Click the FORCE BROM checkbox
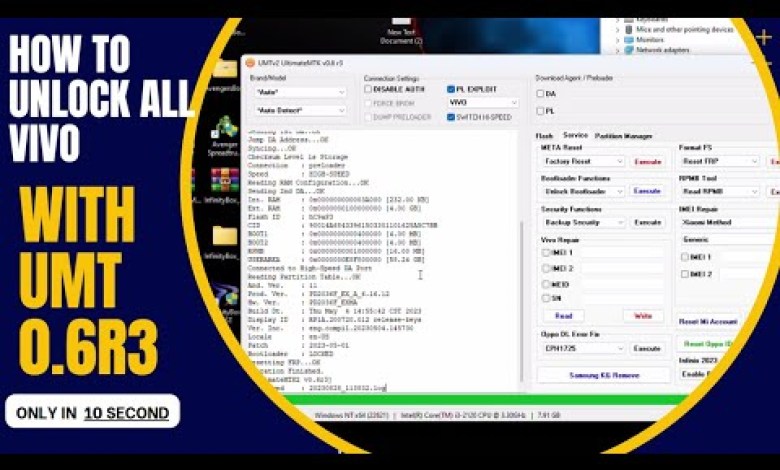Viewport: 780px width, 470px height. pos(368,103)
